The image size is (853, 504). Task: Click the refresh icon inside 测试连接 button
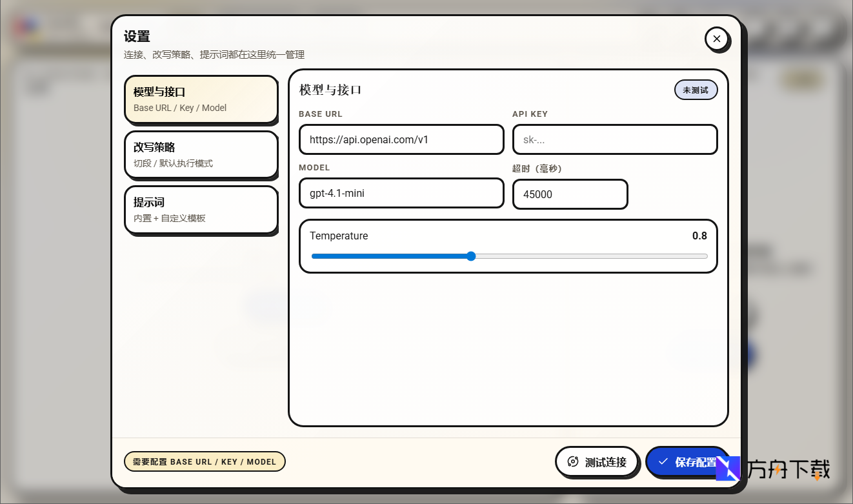pos(573,461)
